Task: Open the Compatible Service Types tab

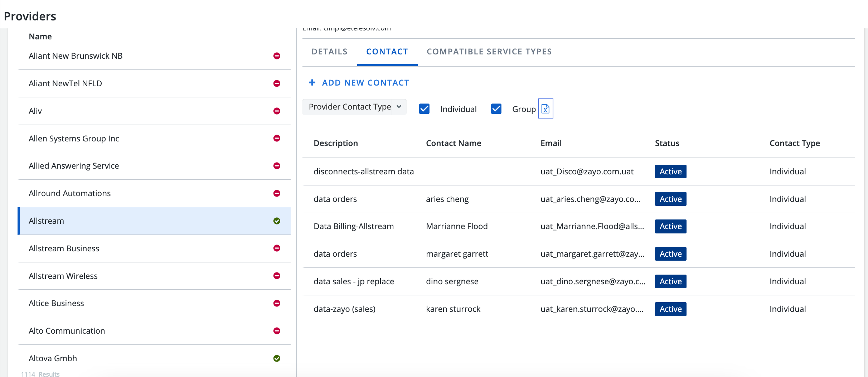Action: (x=489, y=52)
